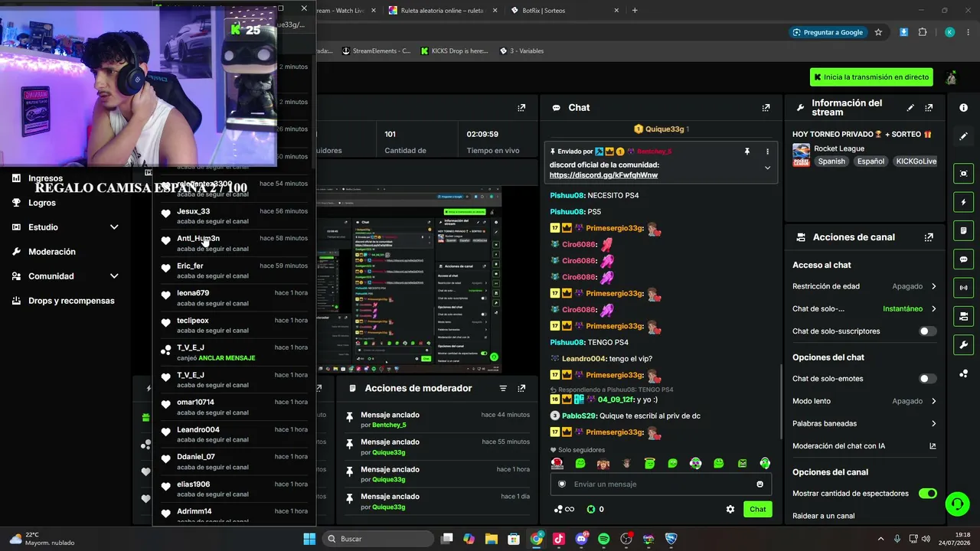Image resolution: width=980 pixels, height=551 pixels.
Task: Edit the stream information with the pencil icon
Action: 910,108
